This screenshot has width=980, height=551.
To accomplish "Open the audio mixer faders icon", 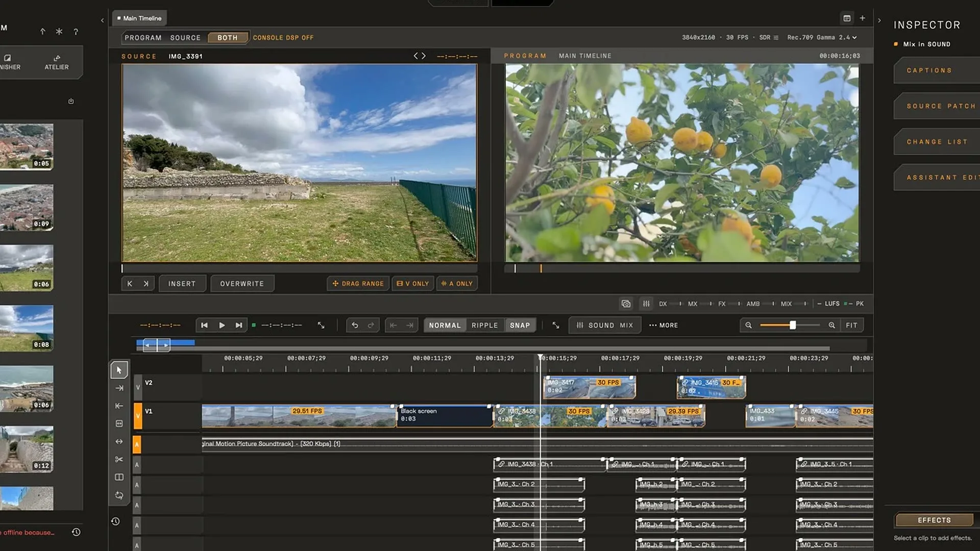I will click(646, 304).
